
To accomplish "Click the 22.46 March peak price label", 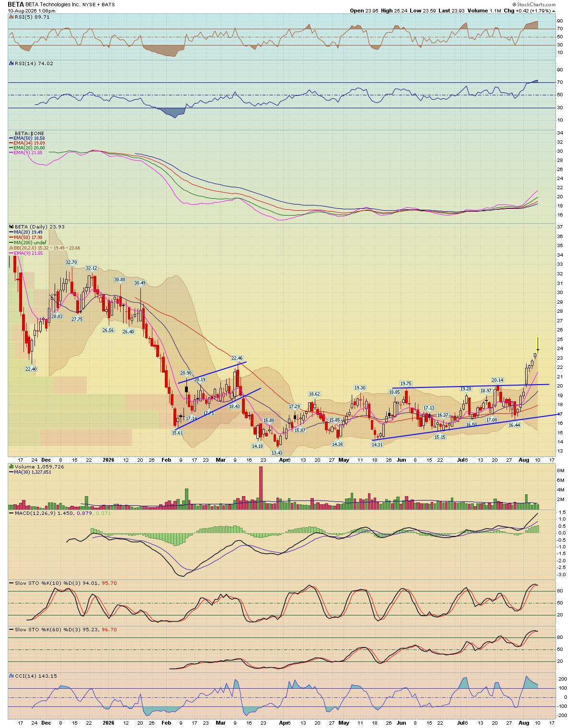I will click(237, 358).
